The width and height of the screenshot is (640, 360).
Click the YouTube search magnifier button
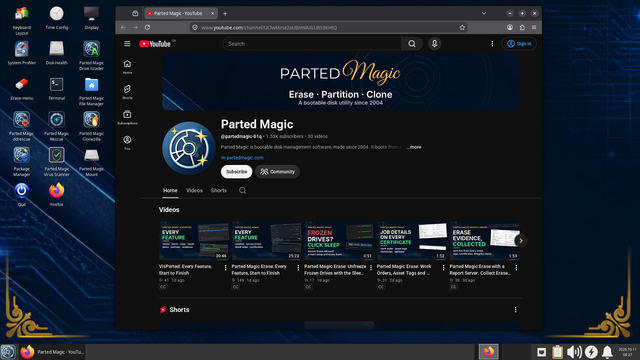click(412, 44)
